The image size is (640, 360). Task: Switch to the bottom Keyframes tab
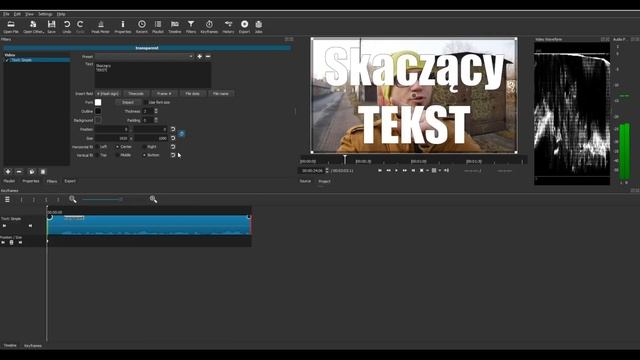point(33,346)
